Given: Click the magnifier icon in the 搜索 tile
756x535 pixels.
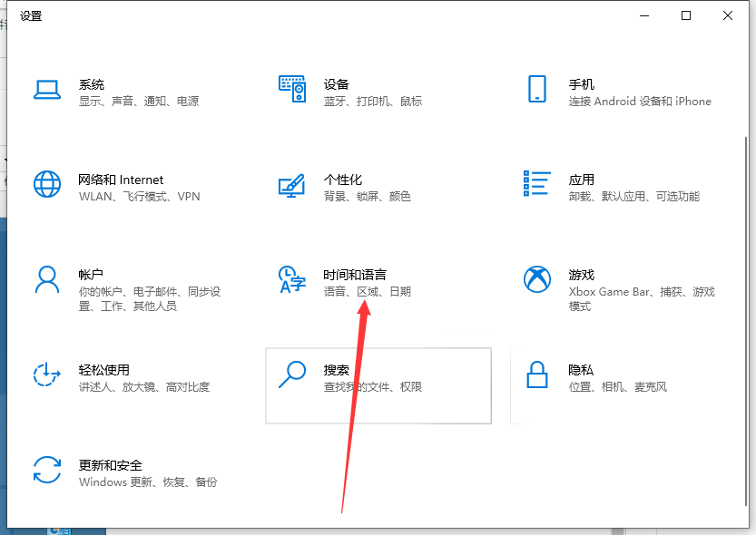Looking at the screenshot, I should 292,374.
